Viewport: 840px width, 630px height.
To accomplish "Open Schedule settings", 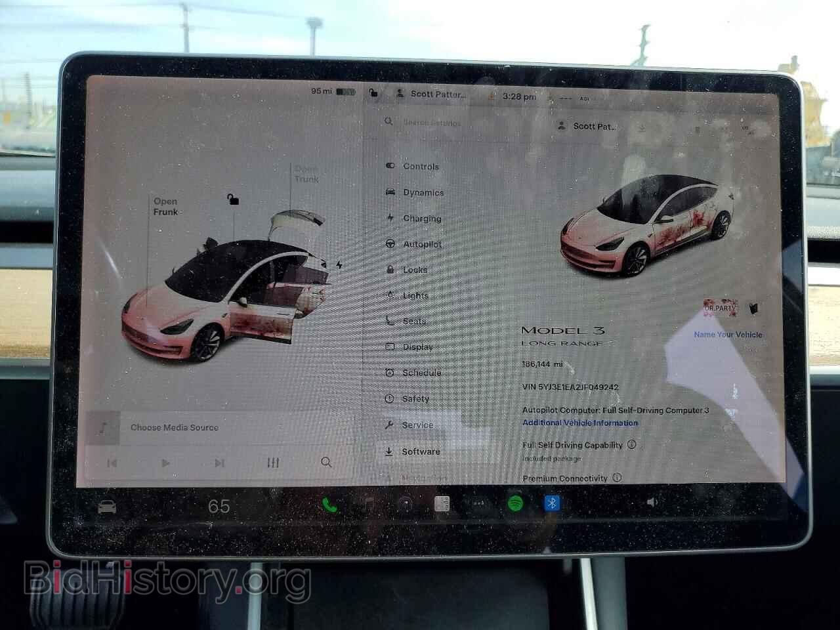I will [413, 373].
